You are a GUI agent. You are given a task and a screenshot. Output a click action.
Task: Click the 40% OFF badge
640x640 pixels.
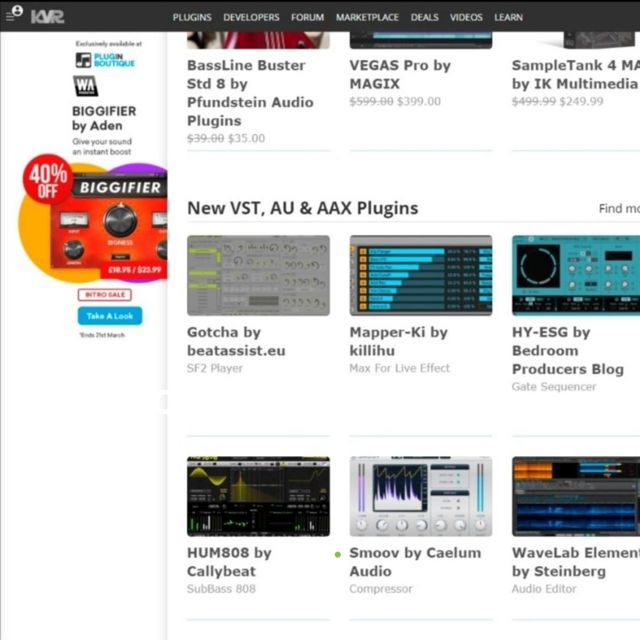tap(47, 179)
